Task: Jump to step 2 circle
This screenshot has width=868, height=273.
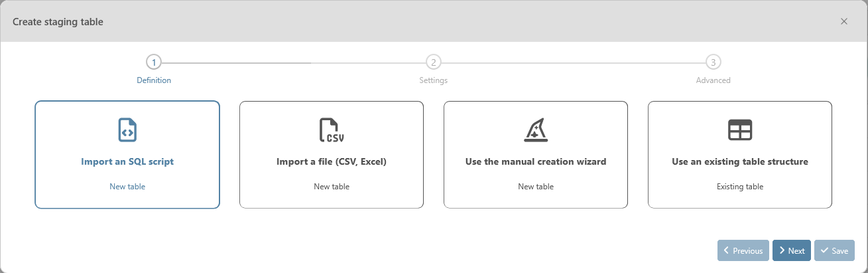Action: (x=434, y=62)
